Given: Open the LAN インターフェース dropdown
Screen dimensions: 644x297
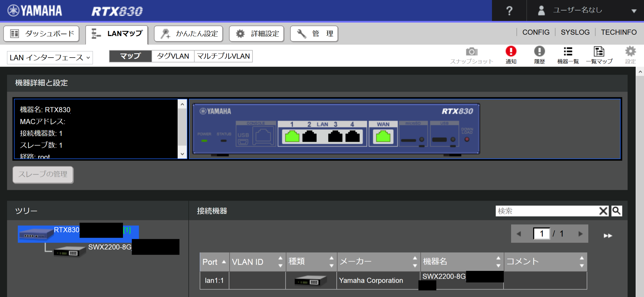Looking at the screenshot, I should pos(50,58).
